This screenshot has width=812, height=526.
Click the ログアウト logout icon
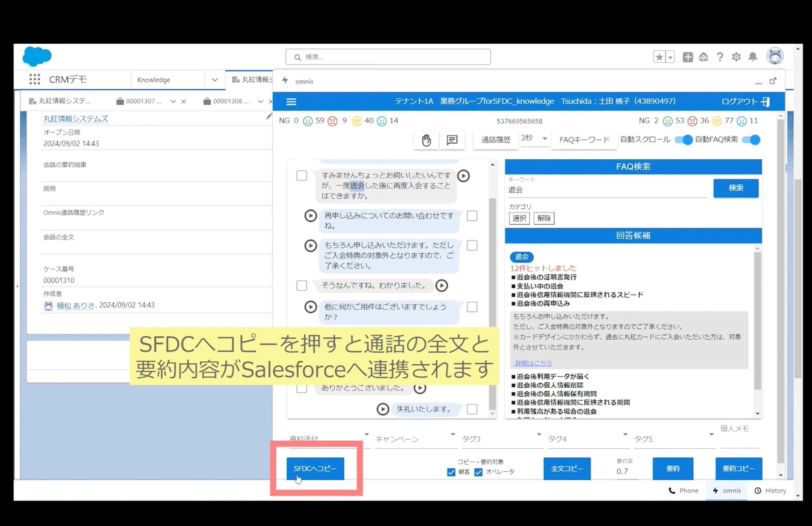[765, 101]
